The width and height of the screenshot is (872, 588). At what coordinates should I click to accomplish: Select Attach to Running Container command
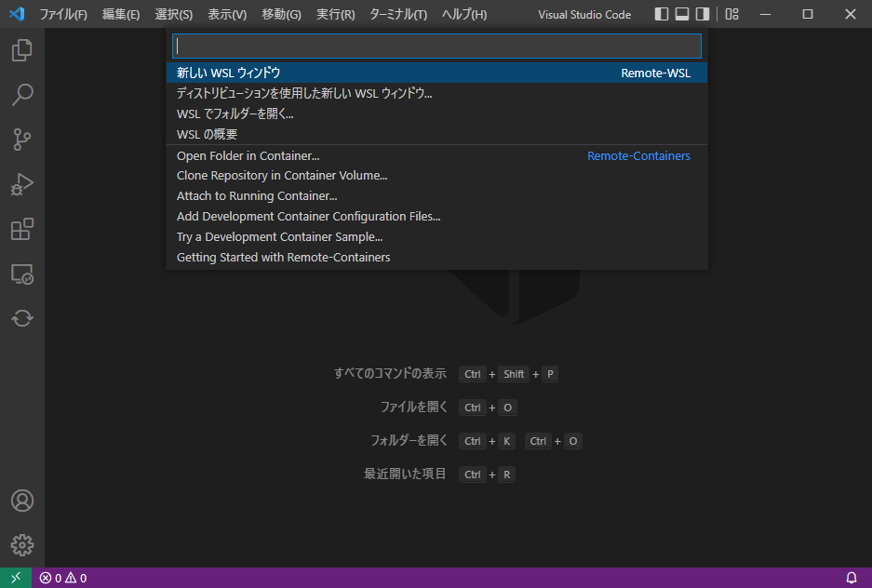[436, 196]
